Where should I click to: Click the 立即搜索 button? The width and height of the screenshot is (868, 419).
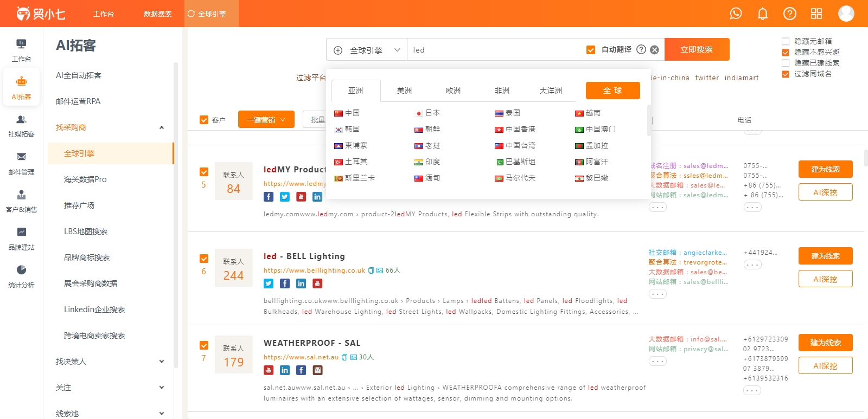[x=697, y=49]
